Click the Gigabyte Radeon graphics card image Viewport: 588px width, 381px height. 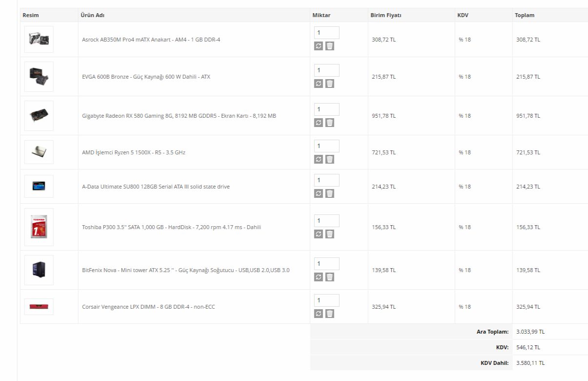click(x=39, y=116)
